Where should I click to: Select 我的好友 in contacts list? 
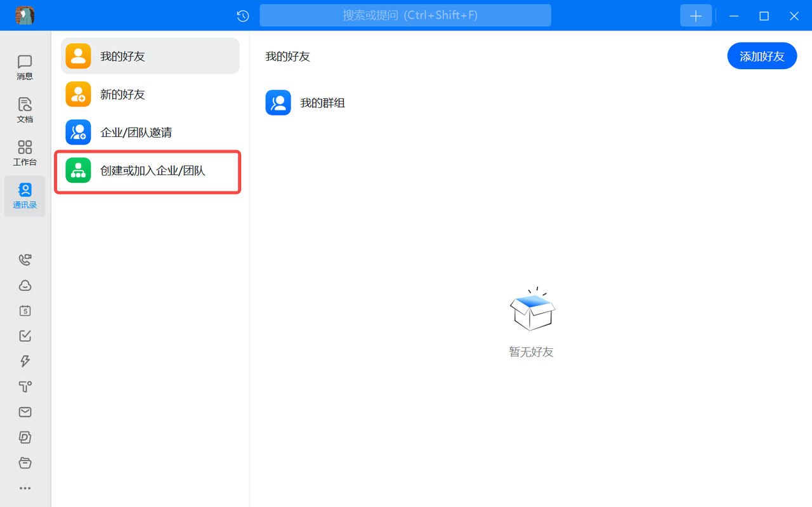pyautogui.click(x=150, y=56)
